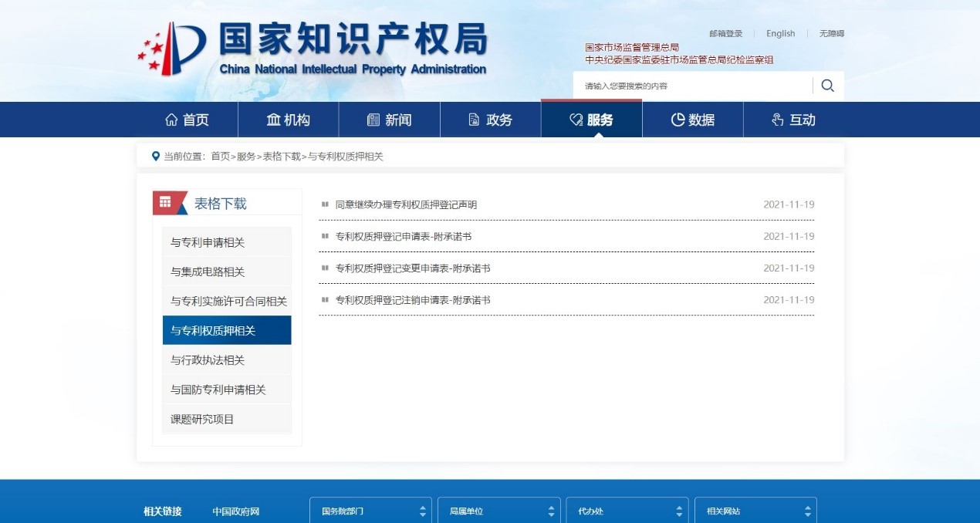Open 同意继续办理专利权质押登记声明 document
Screen dimensions: 980x523
pos(406,204)
